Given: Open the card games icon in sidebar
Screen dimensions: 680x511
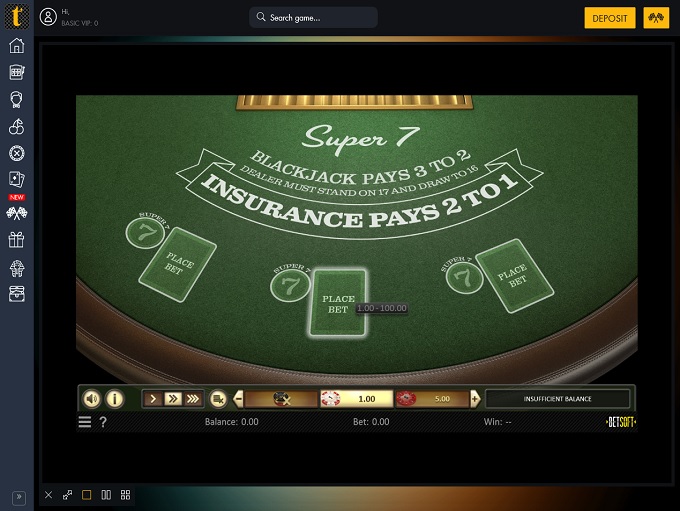Looking at the screenshot, I should pos(16,180).
